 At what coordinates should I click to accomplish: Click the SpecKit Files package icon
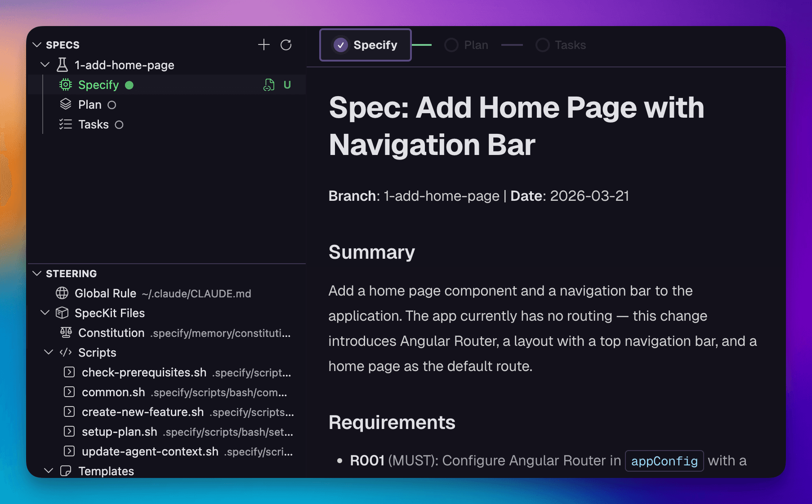pos(63,313)
